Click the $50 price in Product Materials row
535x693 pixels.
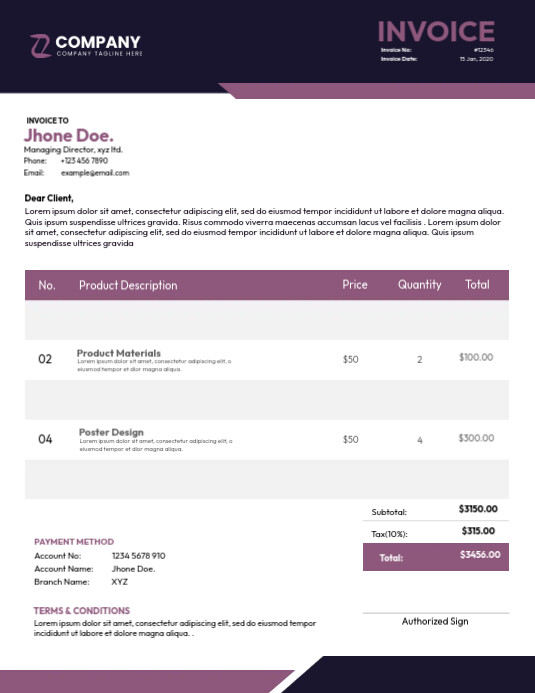tap(351, 359)
